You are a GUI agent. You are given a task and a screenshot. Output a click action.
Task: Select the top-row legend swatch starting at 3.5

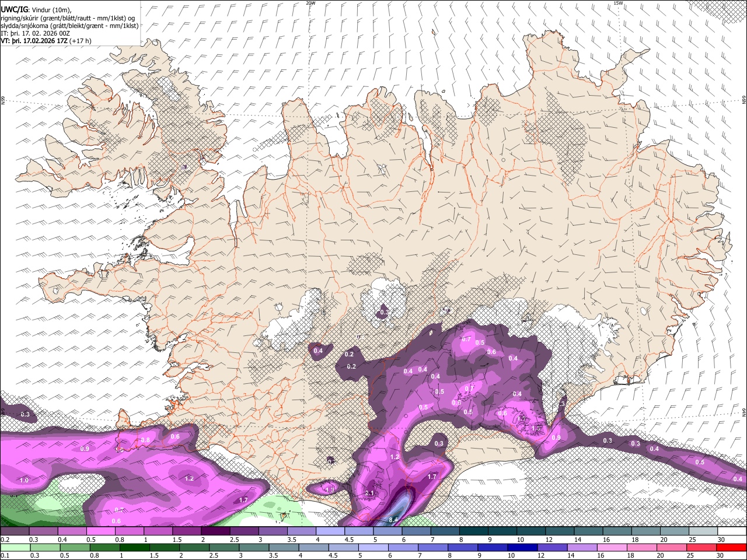tap(302, 531)
